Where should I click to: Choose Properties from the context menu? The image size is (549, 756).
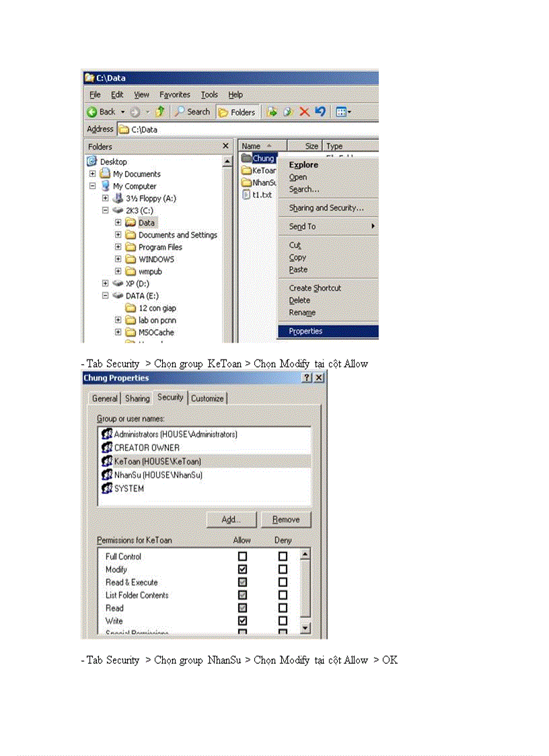(305, 331)
